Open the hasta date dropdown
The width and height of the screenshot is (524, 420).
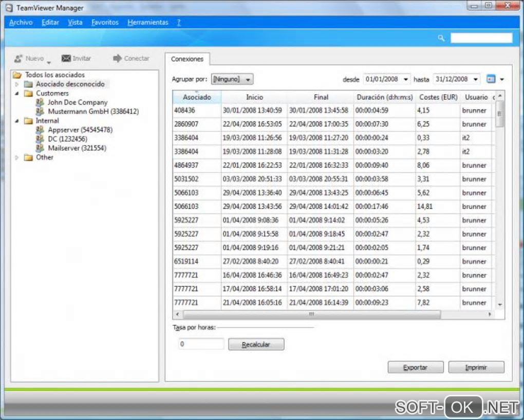(475, 79)
